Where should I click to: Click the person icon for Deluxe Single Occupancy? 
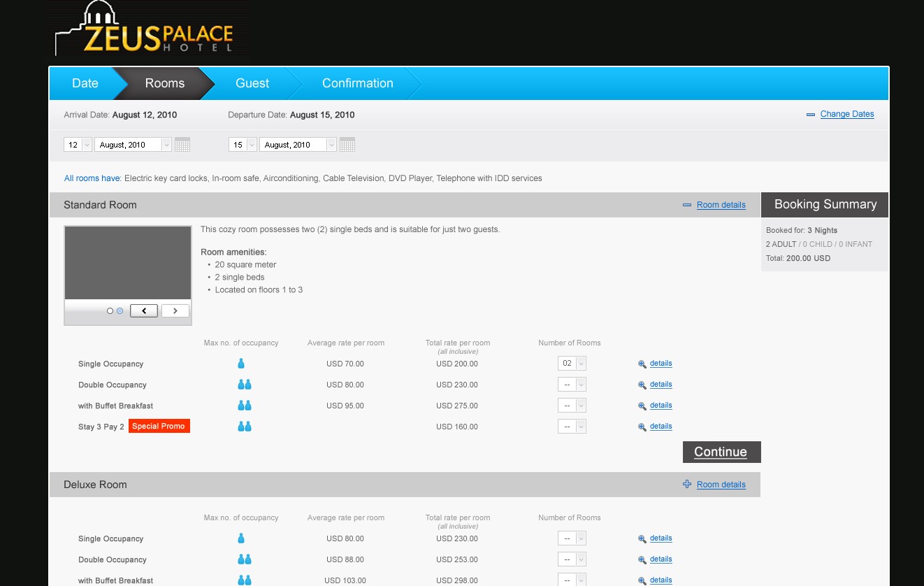pyautogui.click(x=241, y=538)
